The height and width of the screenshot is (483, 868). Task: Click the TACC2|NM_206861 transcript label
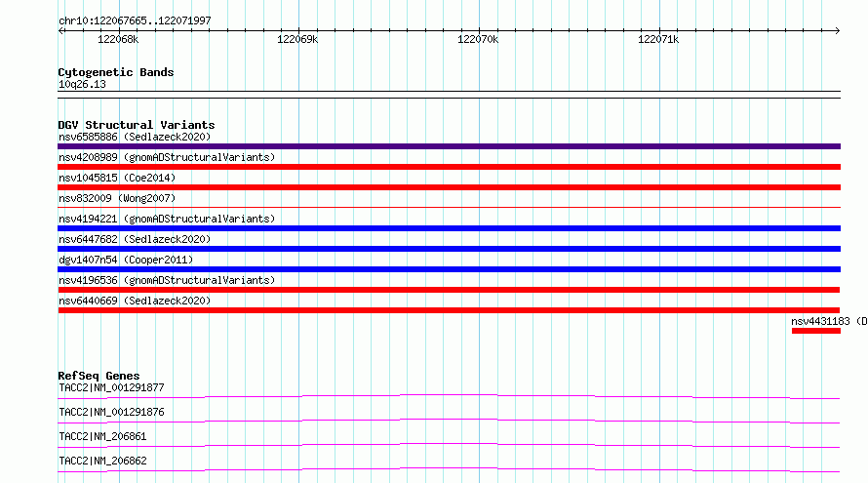point(102,436)
